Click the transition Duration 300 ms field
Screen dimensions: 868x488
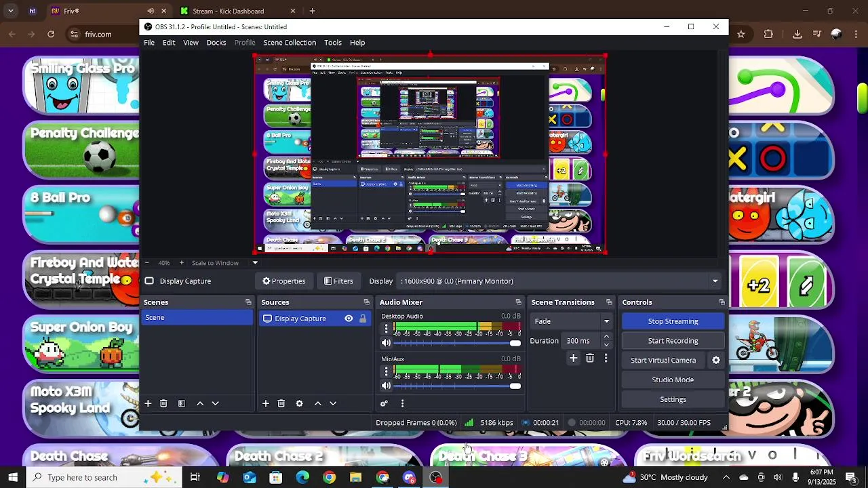click(x=581, y=341)
